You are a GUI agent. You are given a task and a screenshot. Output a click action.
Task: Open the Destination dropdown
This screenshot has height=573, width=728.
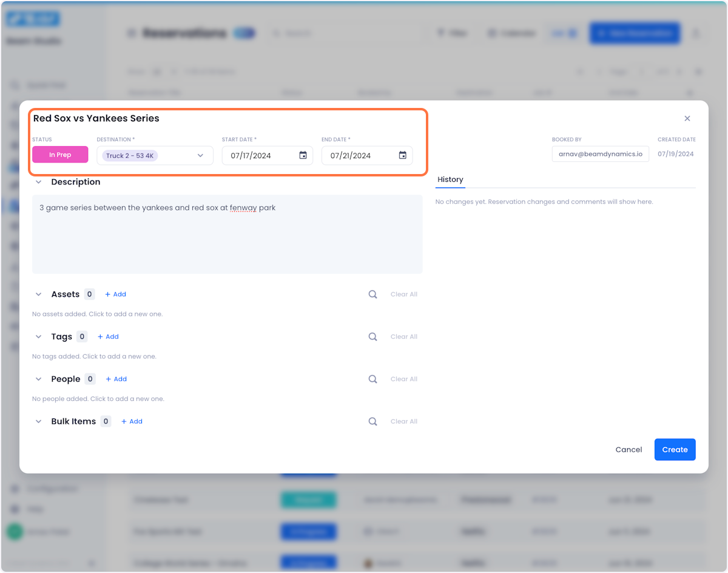[x=155, y=155]
